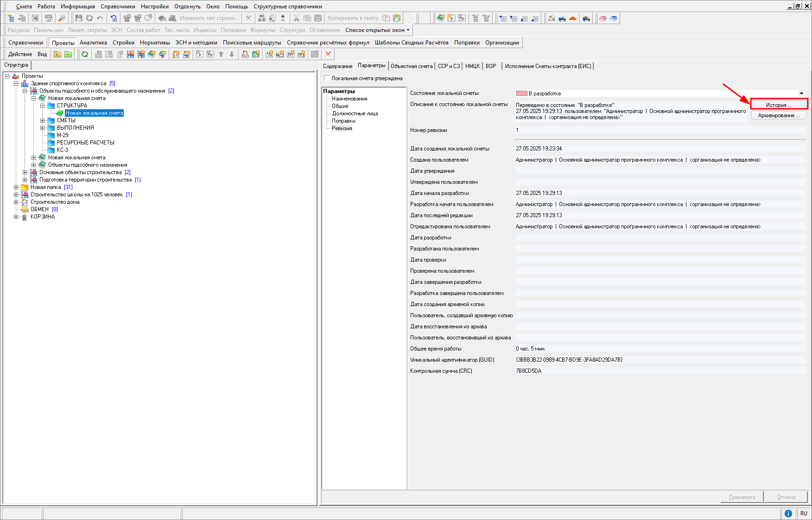Click the 'История ...' button

click(779, 105)
